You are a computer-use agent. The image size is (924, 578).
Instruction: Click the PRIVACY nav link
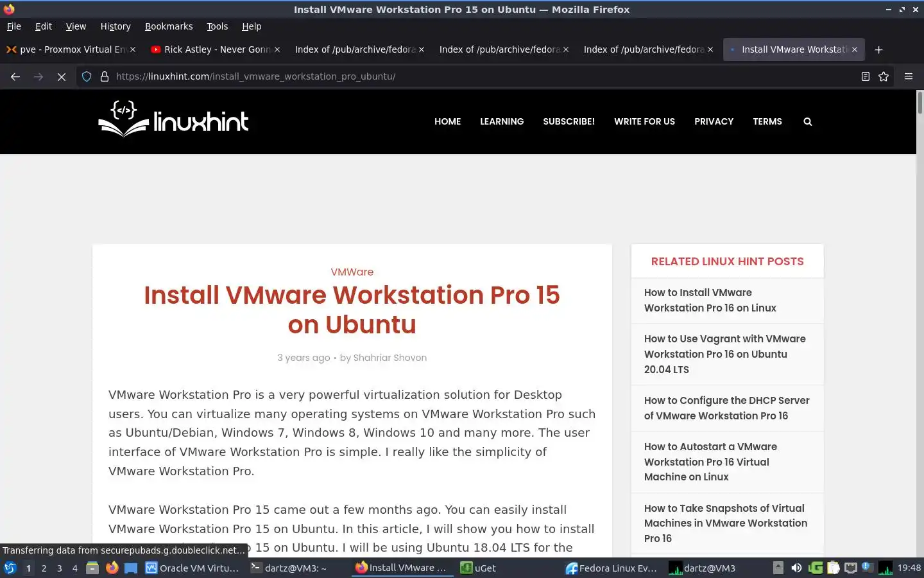[x=714, y=121]
